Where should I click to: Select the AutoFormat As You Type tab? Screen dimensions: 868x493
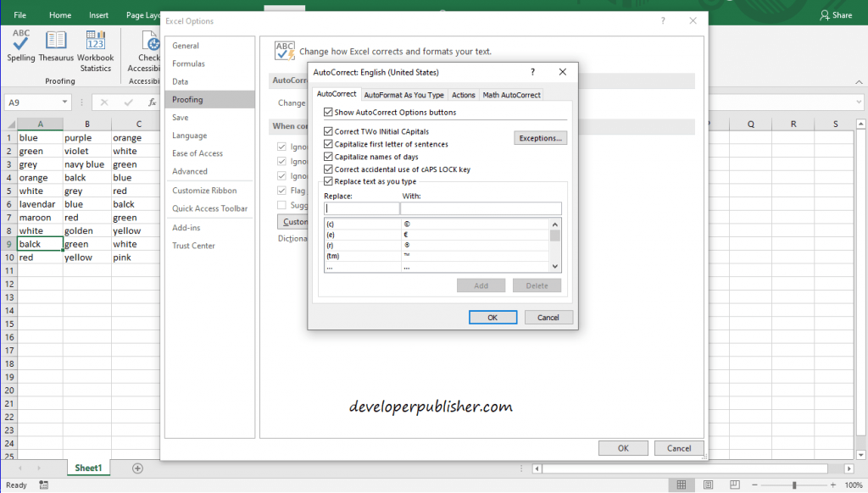(x=405, y=94)
